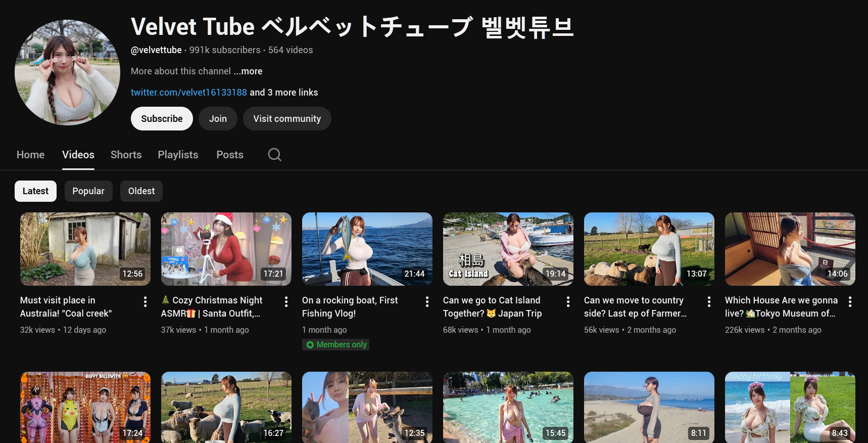Click "and 3 more links" text
Image resolution: width=868 pixels, height=443 pixels.
tap(284, 93)
